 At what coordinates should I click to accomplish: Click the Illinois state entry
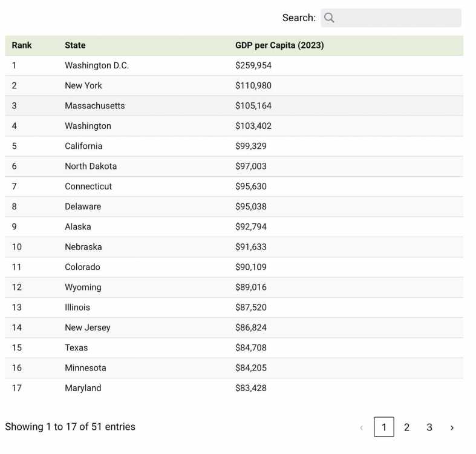click(x=77, y=308)
